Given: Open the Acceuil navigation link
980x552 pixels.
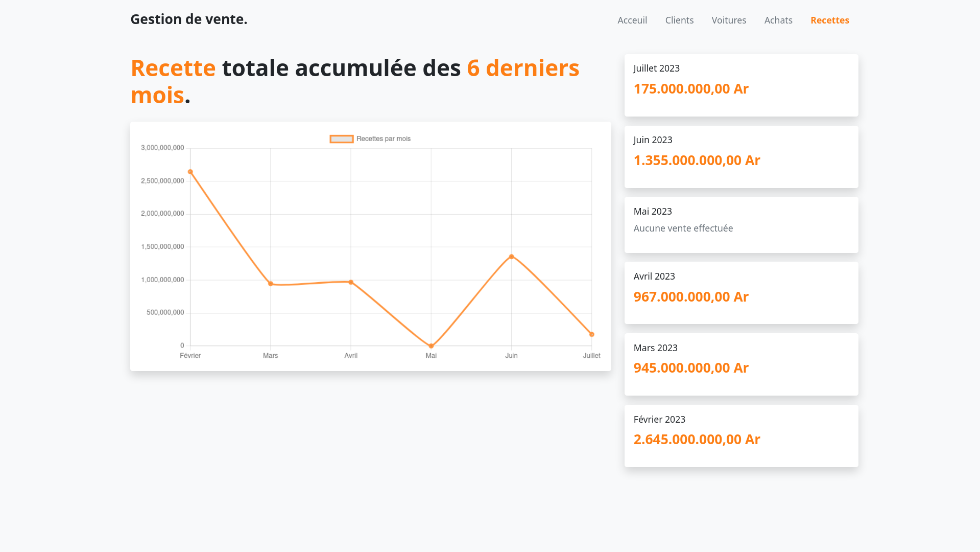Looking at the screenshot, I should coord(632,20).
